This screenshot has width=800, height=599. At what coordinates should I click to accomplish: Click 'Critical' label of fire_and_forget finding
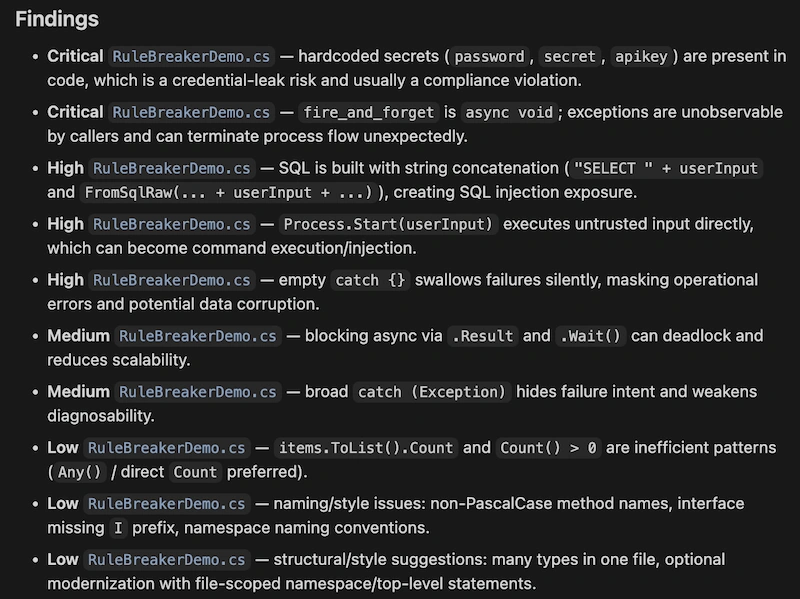tap(75, 112)
